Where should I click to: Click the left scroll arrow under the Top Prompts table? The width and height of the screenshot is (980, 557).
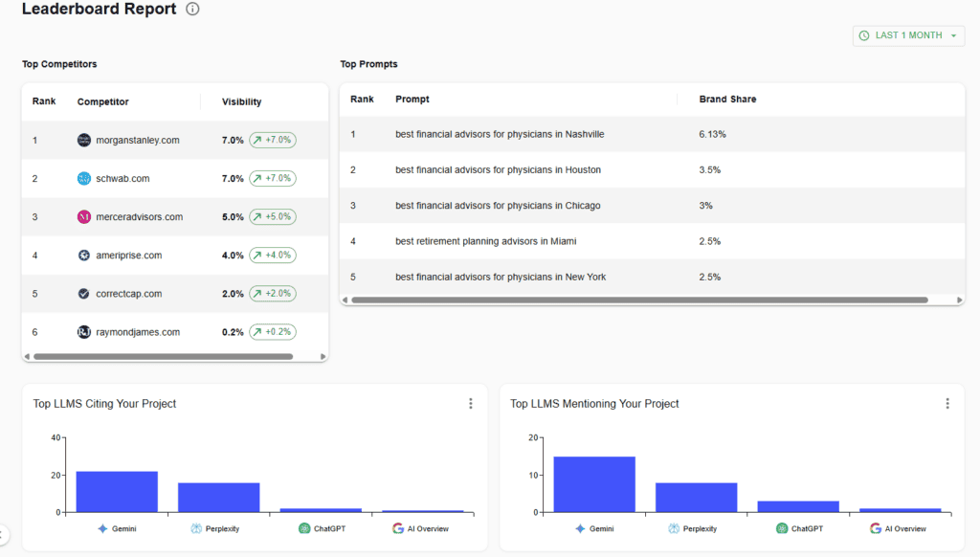tap(345, 301)
